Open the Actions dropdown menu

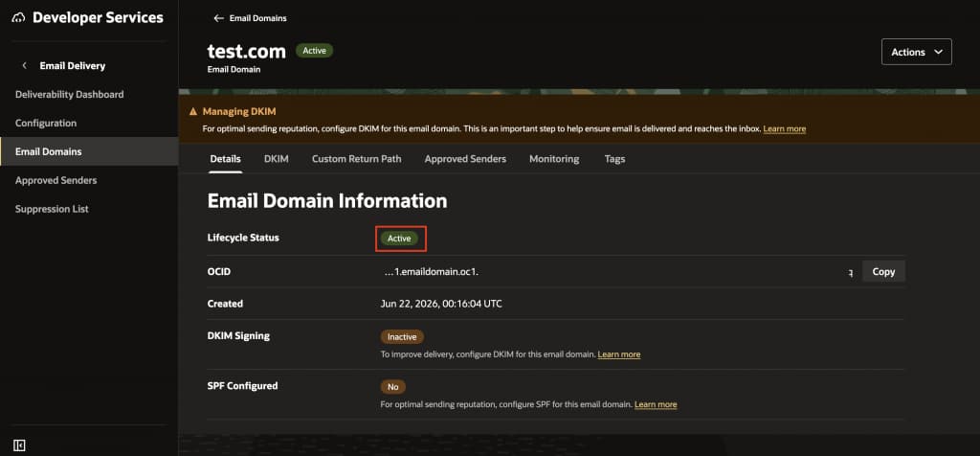[916, 52]
